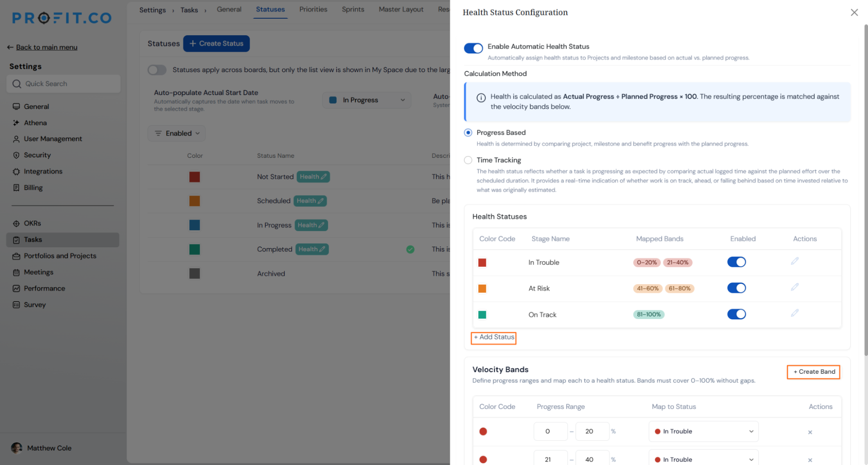Disable the In Trouble status toggle
868x465 pixels.
pyautogui.click(x=736, y=262)
